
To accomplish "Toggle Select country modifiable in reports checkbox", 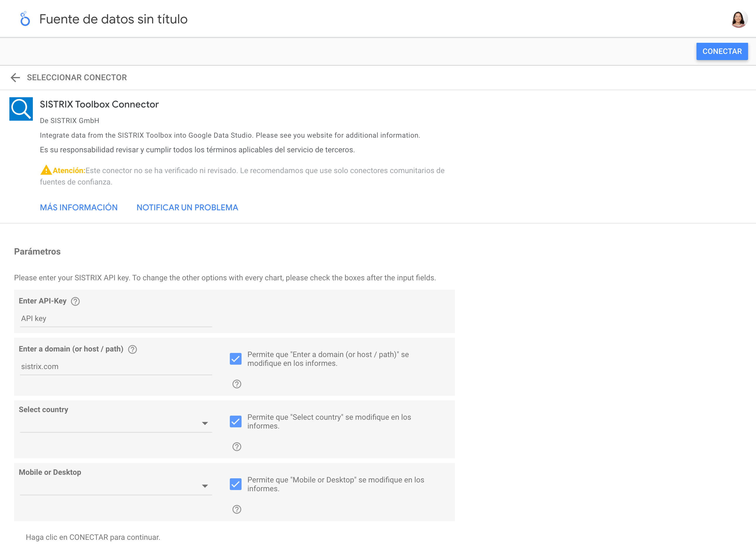I will 236,421.
